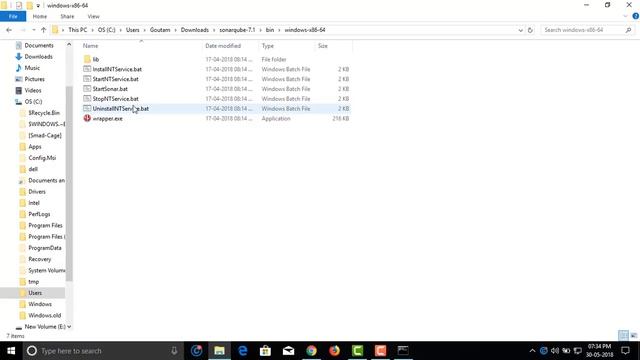Viewport: 640px width, 360px height.
Task: Open Camtasia green icon in taskbar
Action: pyautogui.click(x=357, y=351)
